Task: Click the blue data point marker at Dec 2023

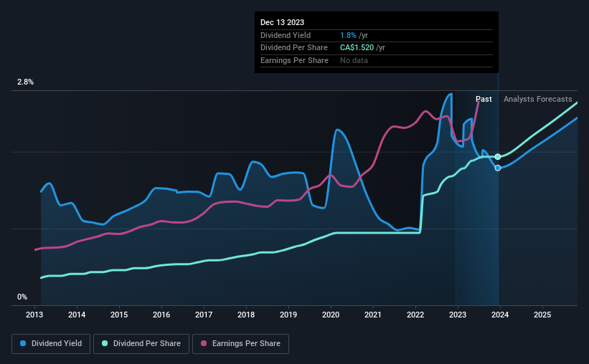Action: [x=498, y=168]
